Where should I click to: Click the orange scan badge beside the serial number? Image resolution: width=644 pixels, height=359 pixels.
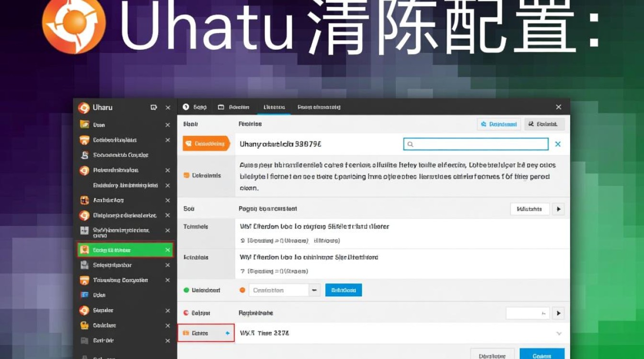206,144
